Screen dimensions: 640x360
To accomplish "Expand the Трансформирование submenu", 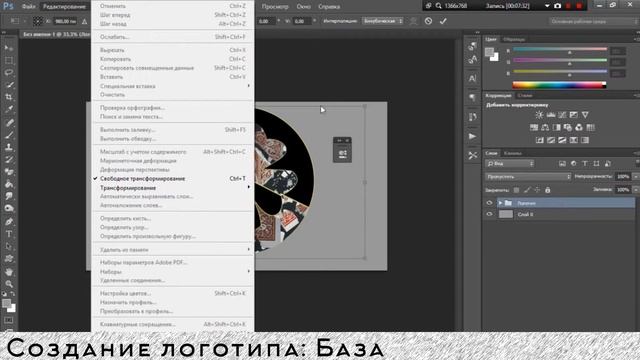I will [x=173, y=188].
